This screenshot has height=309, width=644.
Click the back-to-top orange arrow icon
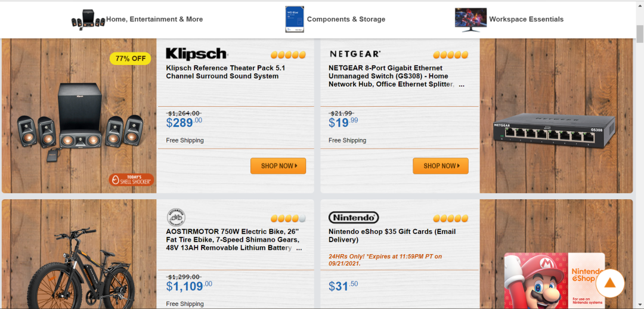click(610, 283)
